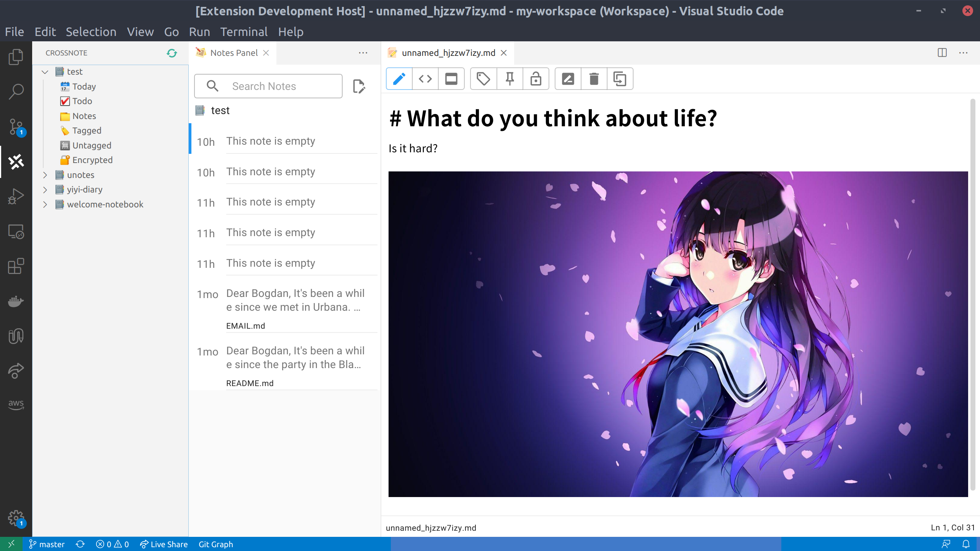
Task: Open the Explorer view in activity bar
Action: (16, 57)
